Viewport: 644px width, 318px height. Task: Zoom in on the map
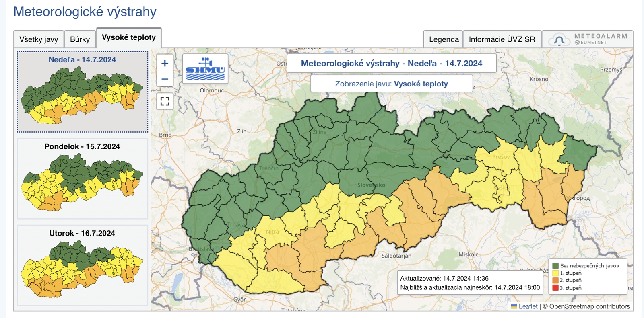[165, 63]
